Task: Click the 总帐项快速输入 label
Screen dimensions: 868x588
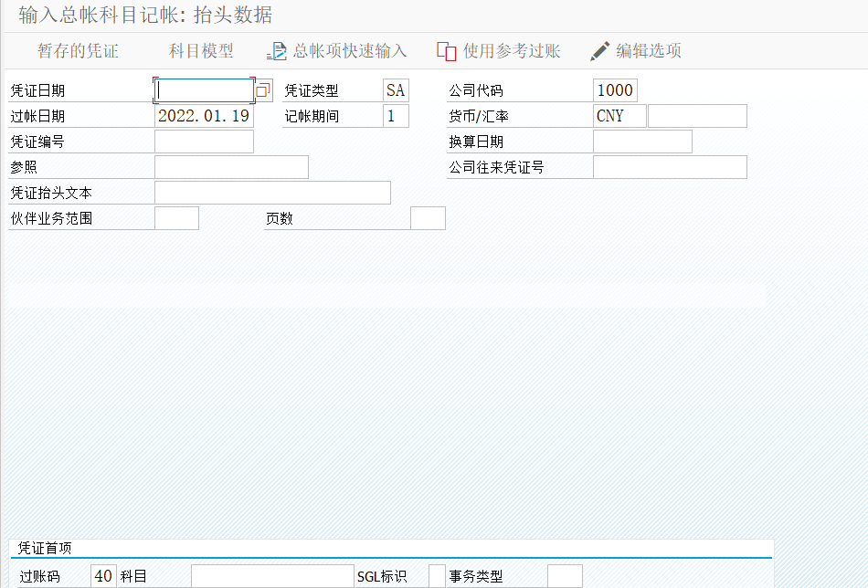Action: [x=350, y=51]
